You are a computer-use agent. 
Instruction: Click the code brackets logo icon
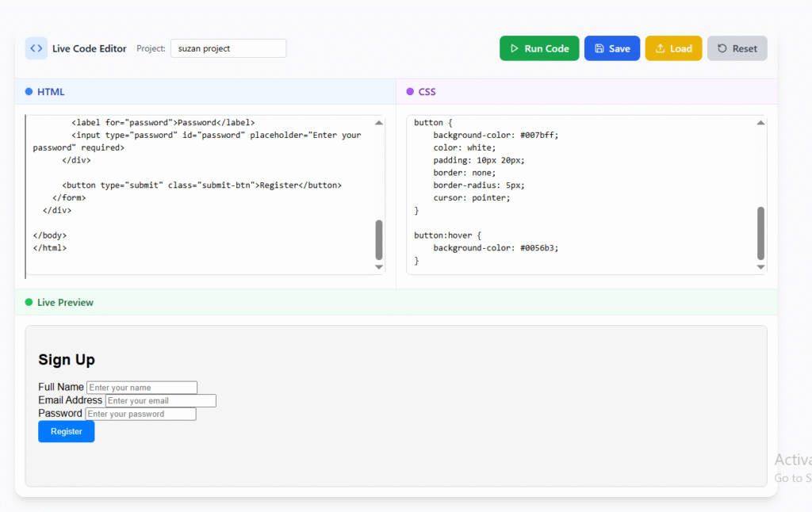[x=36, y=48]
